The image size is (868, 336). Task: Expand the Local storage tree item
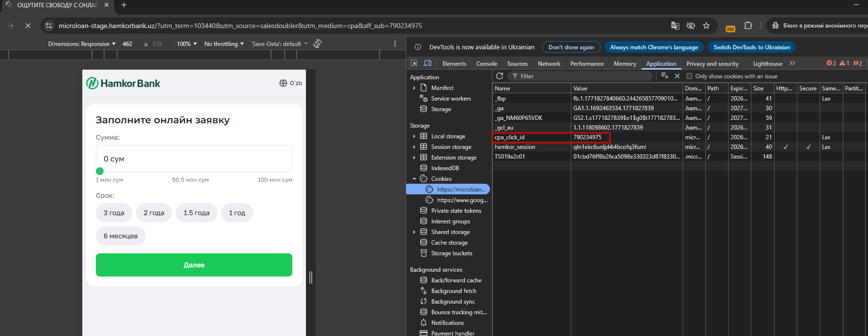pyautogui.click(x=414, y=136)
